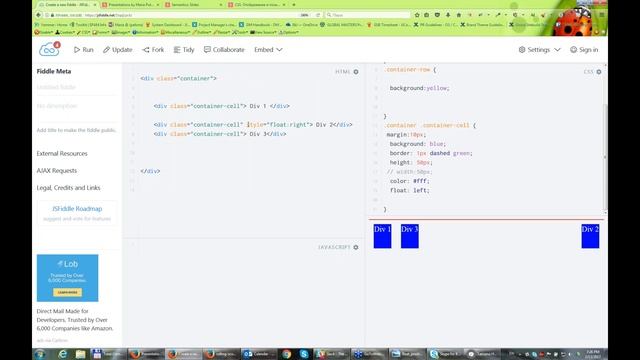Expand AJAX Requests section
This screenshot has height=360, width=640.
57,171
